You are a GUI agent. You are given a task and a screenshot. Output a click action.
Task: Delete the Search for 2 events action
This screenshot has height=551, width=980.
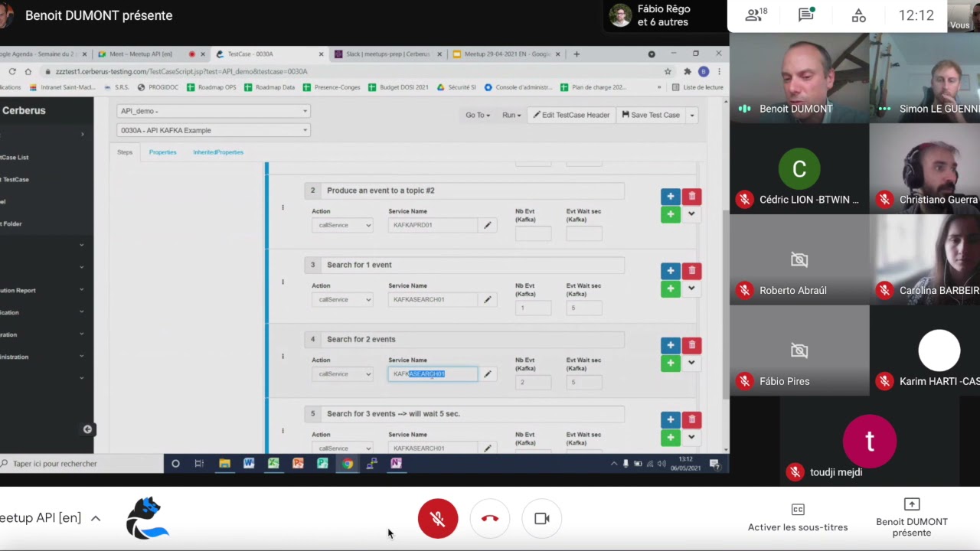tap(691, 345)
